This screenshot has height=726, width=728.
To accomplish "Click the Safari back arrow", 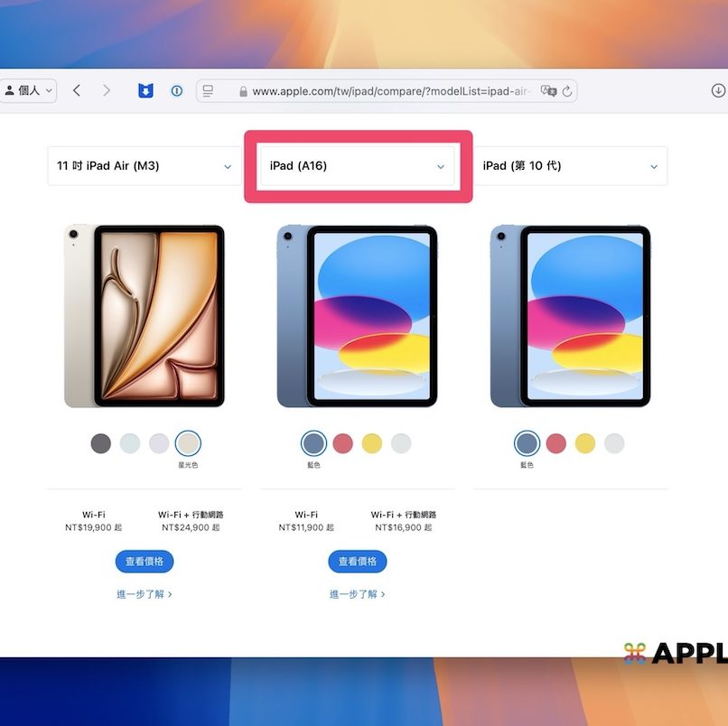I will click(77, 90).
